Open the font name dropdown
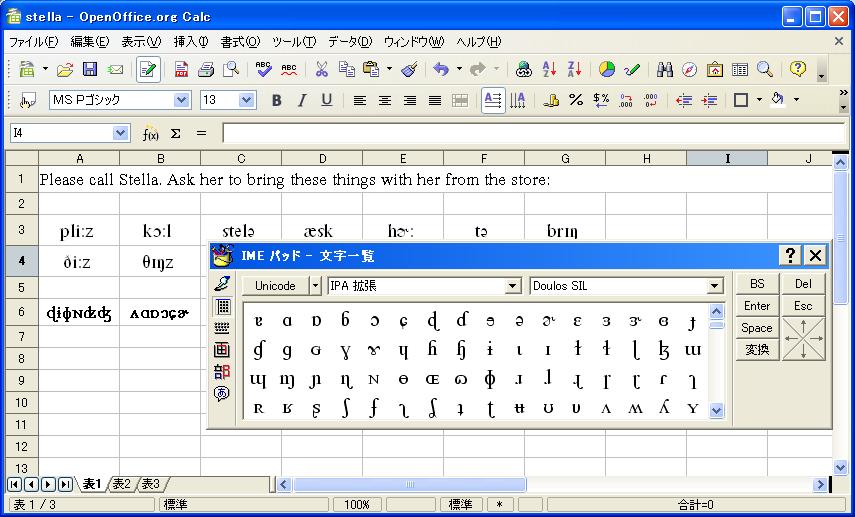Viewport: 855px width, 517px height. 182,100
